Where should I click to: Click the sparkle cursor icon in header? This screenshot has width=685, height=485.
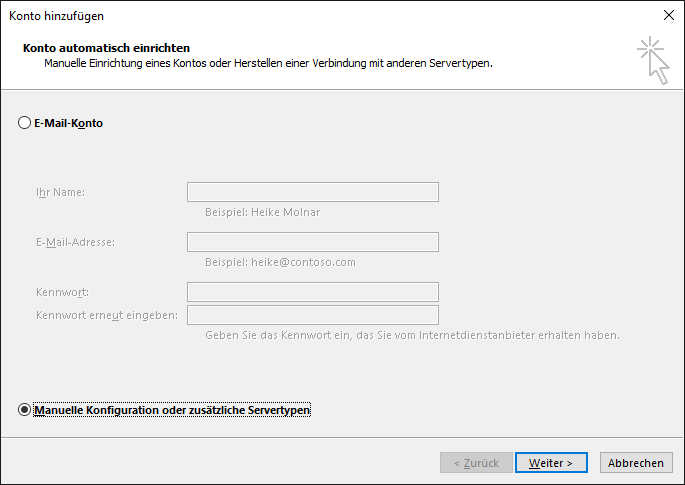[653, 60]
